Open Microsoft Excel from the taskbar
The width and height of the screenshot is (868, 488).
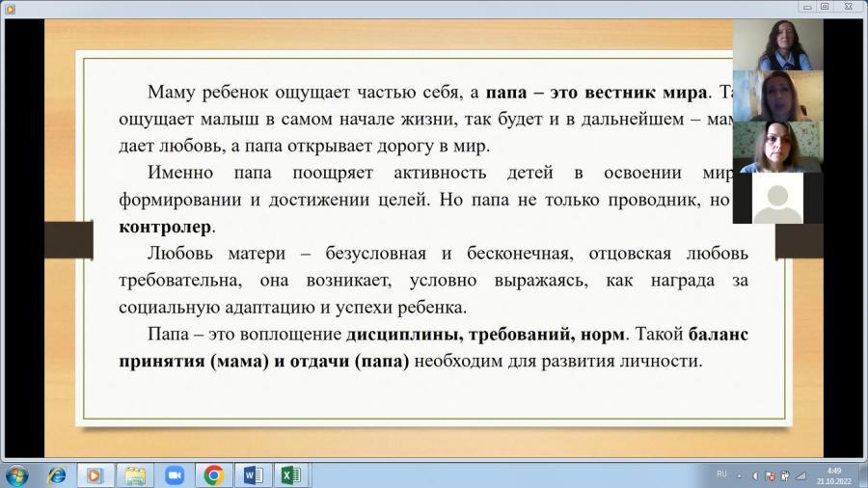291,475
